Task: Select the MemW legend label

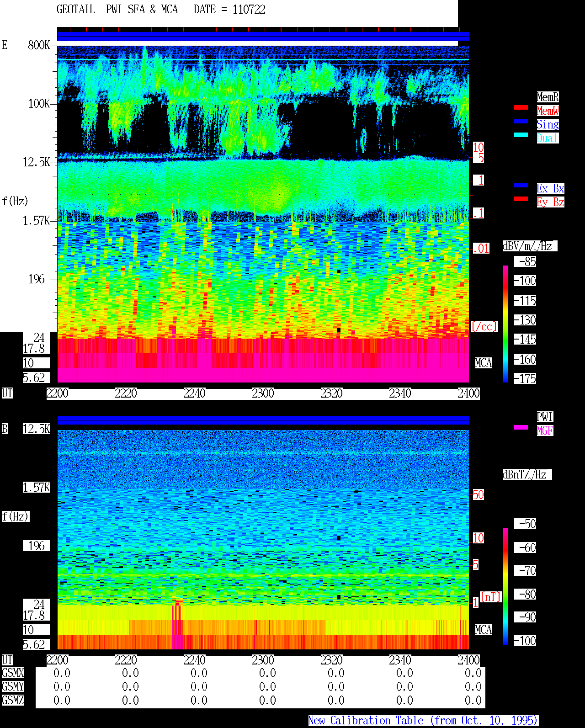Action: (x=548, y=111)
